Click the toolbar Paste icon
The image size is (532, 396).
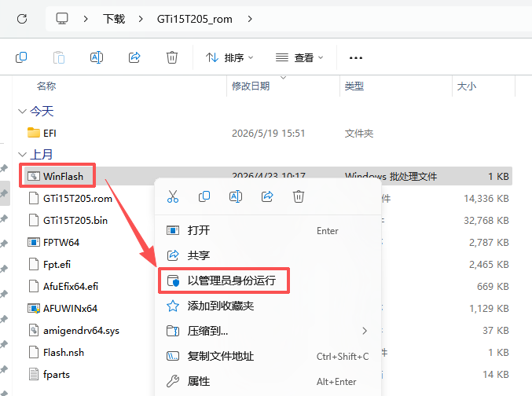click(x=59, y=57)
